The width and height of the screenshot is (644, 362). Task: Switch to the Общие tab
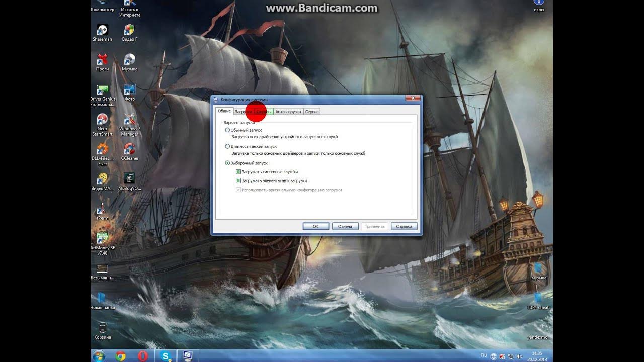coord(224,111)
